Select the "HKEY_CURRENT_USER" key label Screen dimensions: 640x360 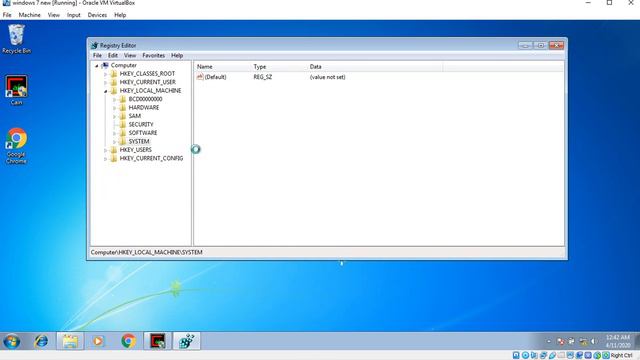pyautogui.click(x=147, y=82)
